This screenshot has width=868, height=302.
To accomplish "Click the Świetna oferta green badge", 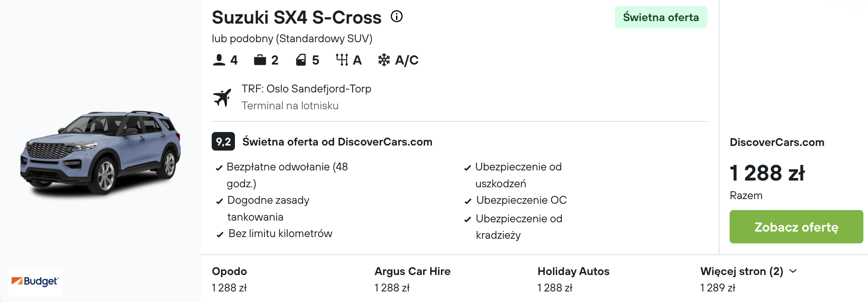I will 660,17.
